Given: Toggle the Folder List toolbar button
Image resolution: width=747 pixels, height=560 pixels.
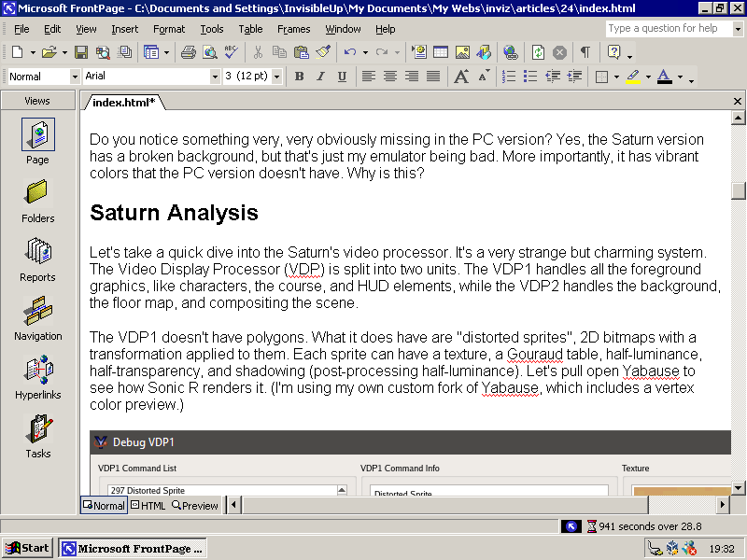Looking at the screenshot, I should click(151, 52).
